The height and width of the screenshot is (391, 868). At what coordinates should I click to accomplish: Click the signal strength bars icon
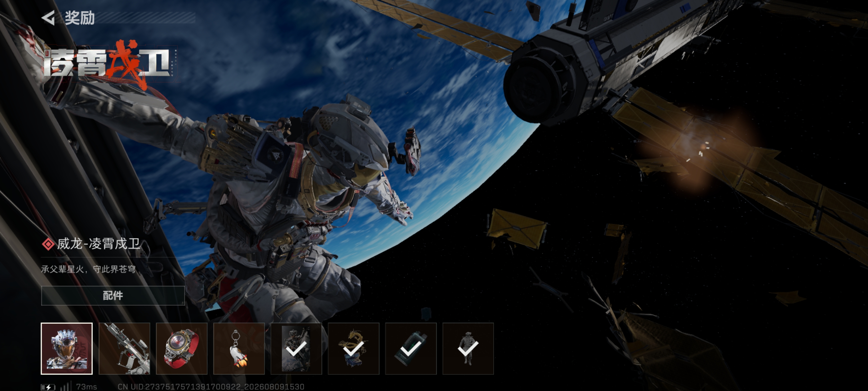tap(66, 386)
